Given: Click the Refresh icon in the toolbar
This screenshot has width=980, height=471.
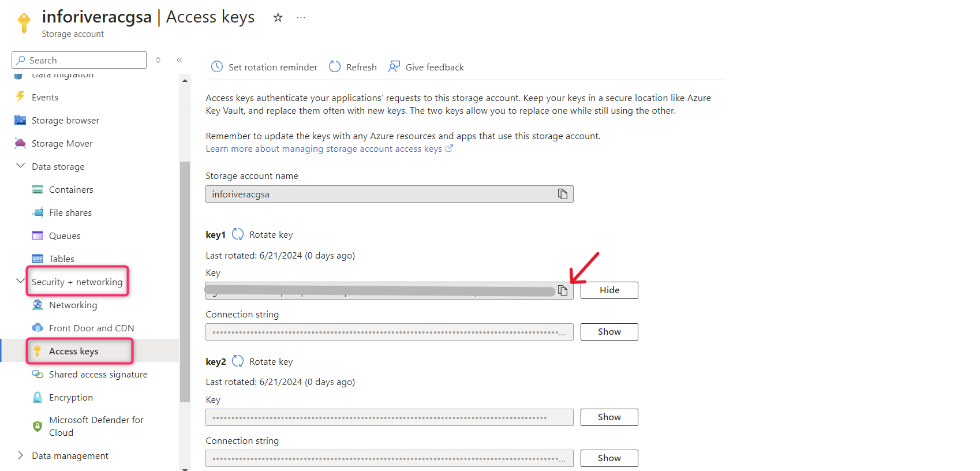Looking at the screenshot, I should click(x=335, y=67).
